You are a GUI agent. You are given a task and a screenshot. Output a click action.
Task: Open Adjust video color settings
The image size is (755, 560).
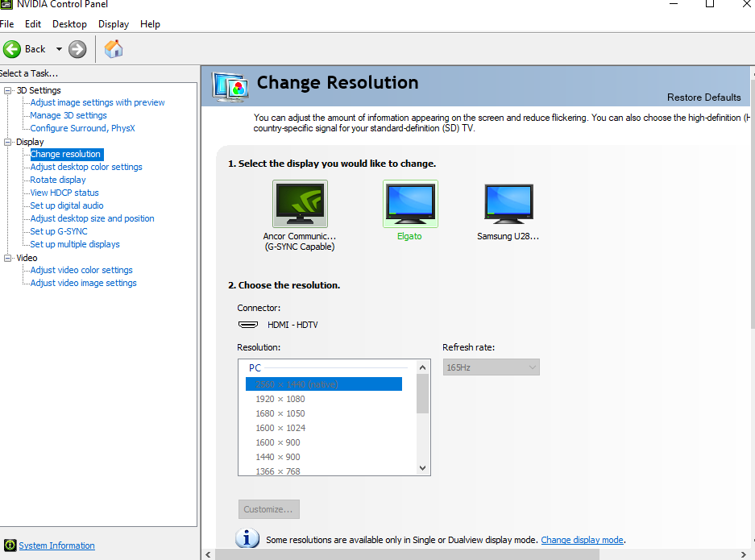point(81,270)
